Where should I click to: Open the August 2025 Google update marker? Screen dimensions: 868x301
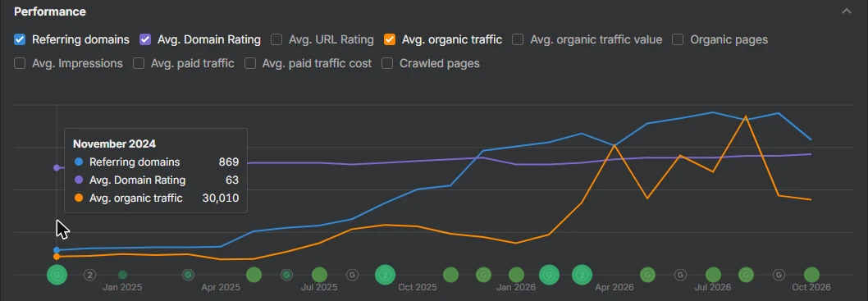(353, 275)
